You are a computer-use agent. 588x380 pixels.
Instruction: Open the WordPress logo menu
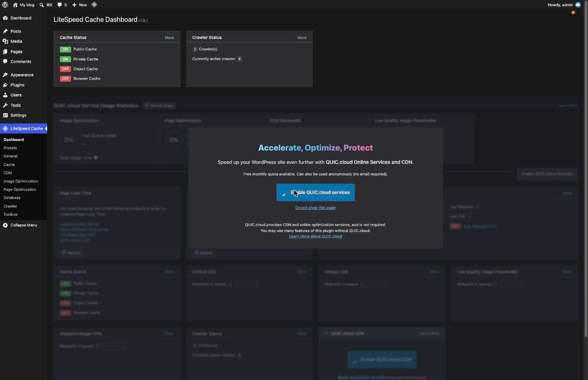(x=5, y=5)
